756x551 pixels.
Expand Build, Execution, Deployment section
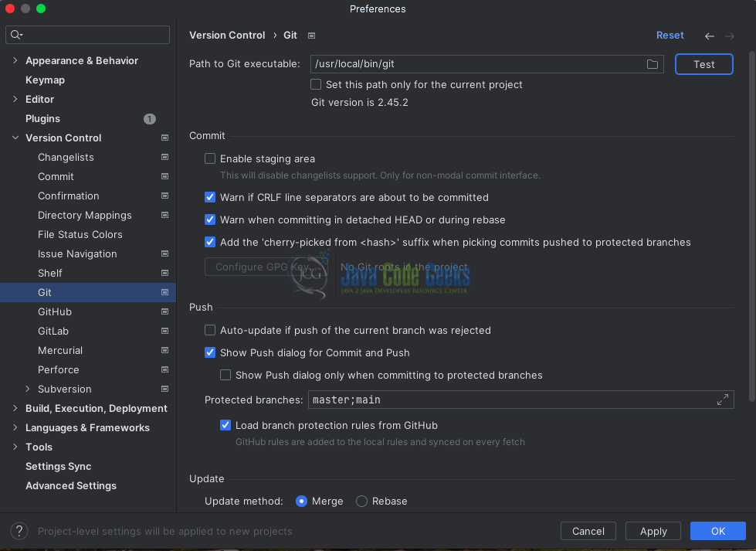[15, 408]
